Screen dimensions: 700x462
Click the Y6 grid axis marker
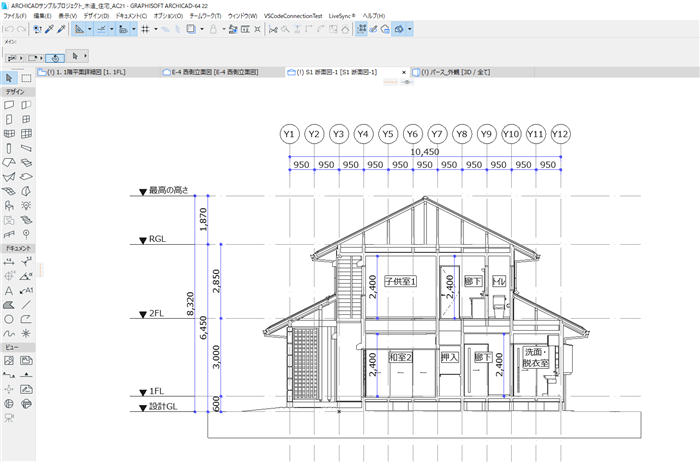tap(412, 134)
